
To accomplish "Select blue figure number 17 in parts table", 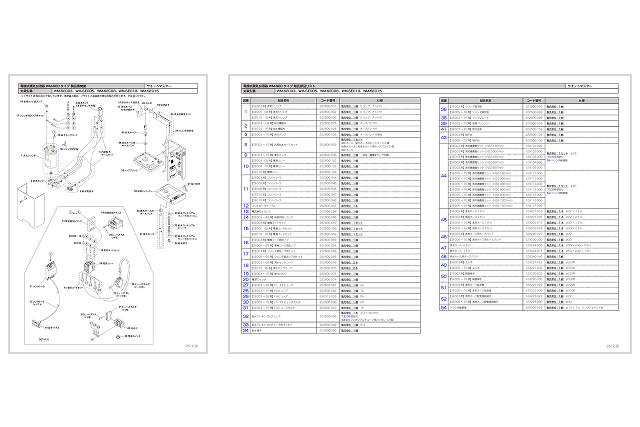I will coord(246,254).
